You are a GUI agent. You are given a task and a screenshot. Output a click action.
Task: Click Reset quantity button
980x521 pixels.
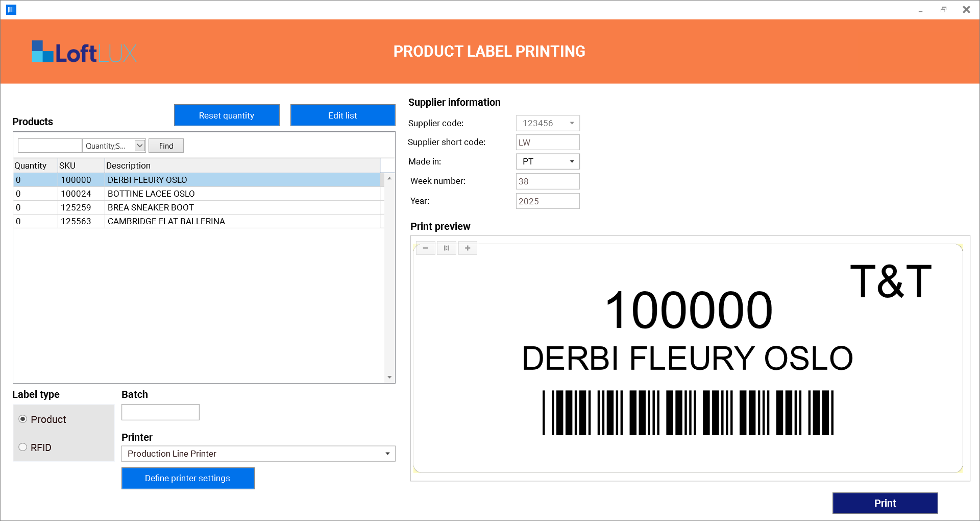click(227, 115)
